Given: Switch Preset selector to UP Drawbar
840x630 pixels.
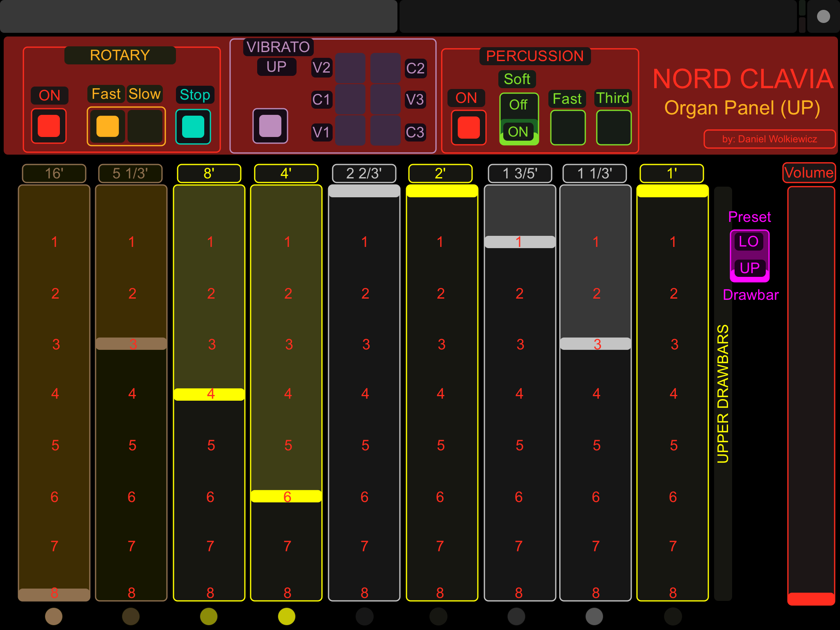Looking at the screenshot, I should (749, 268).
